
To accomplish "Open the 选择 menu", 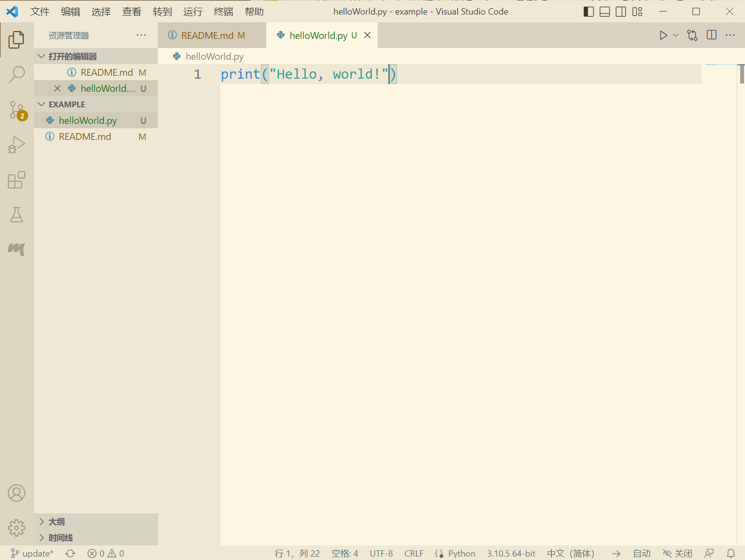I will coord(101,12).
